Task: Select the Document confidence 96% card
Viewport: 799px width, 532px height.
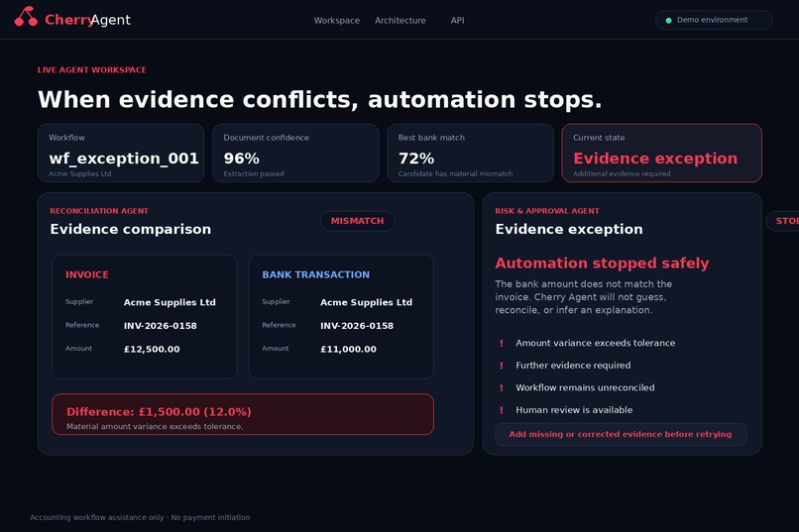Action: (295, 153)
